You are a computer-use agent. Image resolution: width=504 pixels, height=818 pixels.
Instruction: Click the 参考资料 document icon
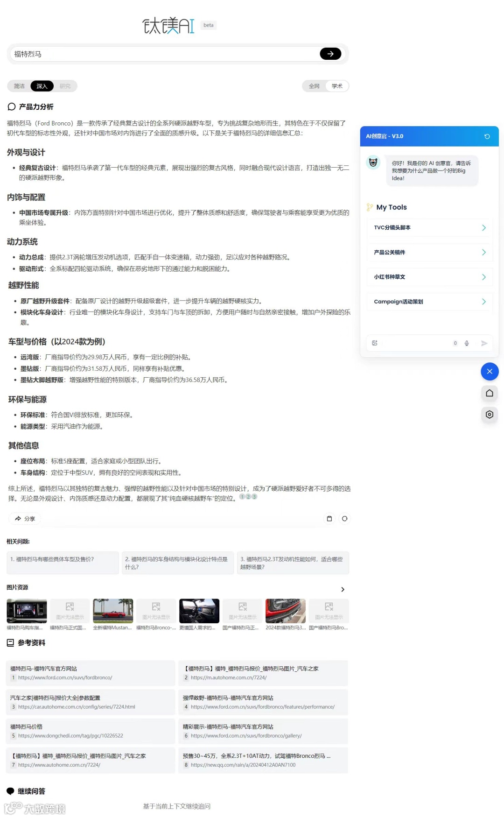point(11,643)
